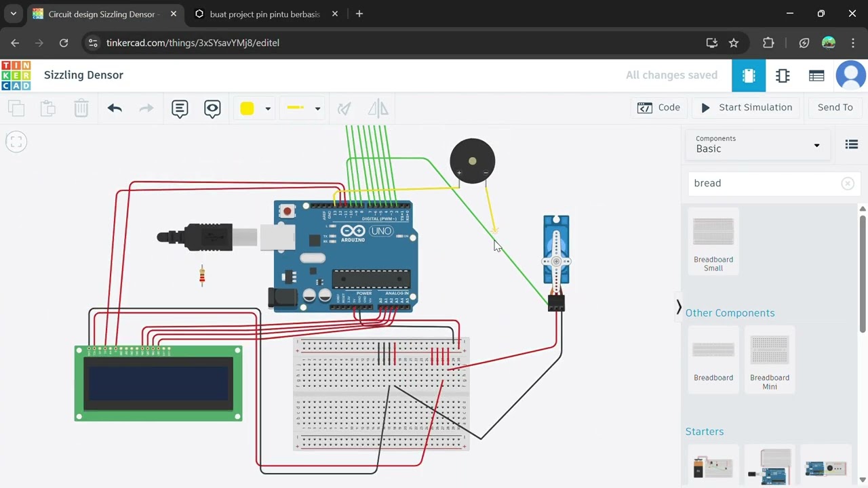Click the Starters heading
This screenshot has height=488, width=868.
click(x=705, y=432)
